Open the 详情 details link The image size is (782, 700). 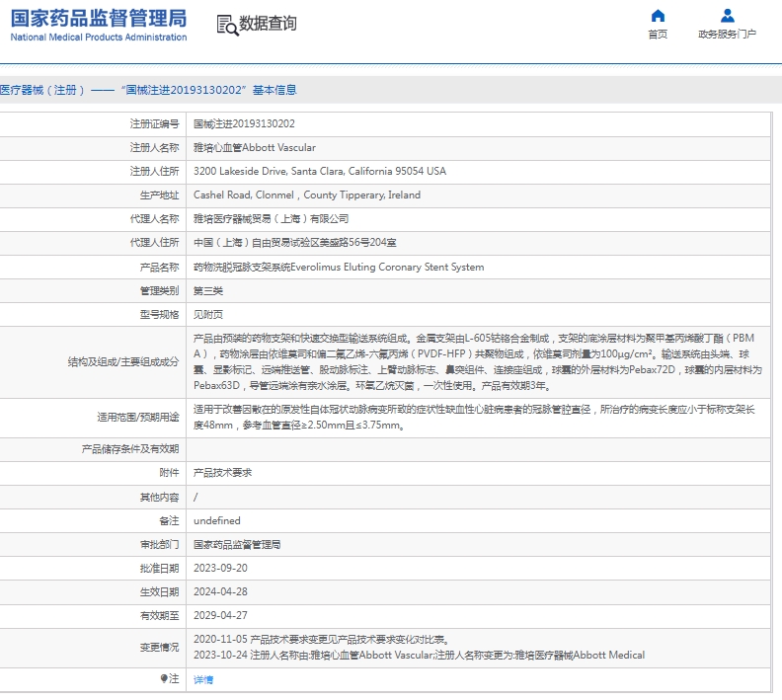coord(203,679)
